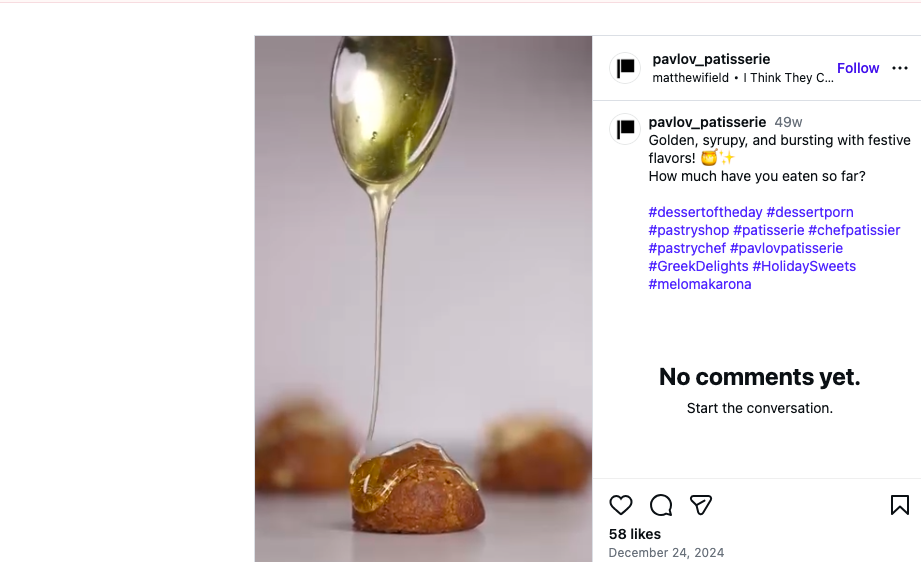Share post via paper plane icon
This screenshot has width=921, height=562.
(701, 505)
